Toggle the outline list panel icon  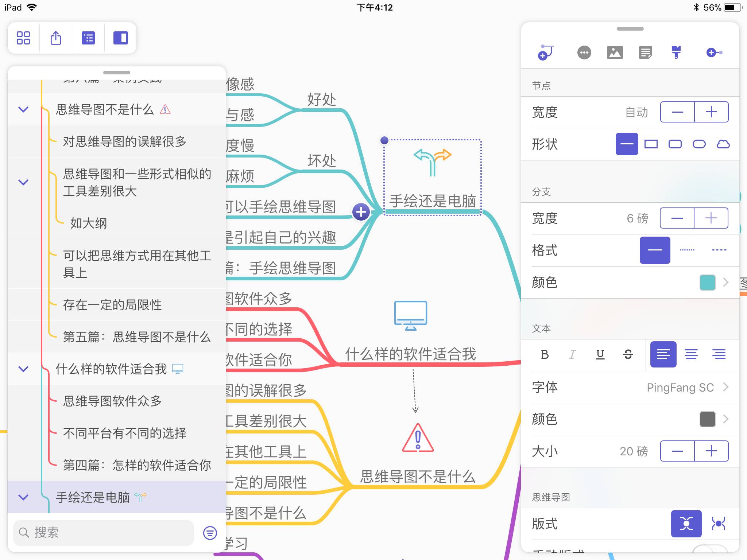coord(88,38)
